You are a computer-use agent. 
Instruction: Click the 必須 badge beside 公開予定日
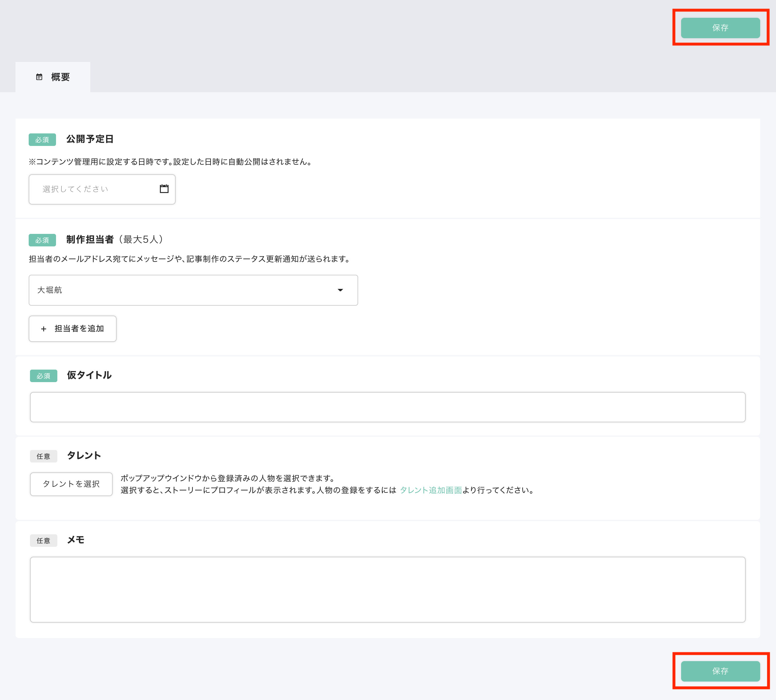click(42, 140)
